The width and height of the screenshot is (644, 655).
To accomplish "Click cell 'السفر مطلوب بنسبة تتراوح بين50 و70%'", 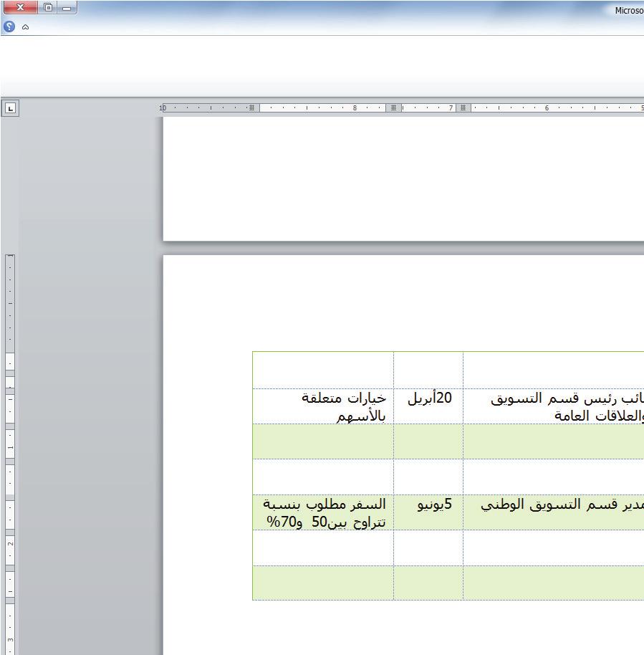I will (323, 512).
